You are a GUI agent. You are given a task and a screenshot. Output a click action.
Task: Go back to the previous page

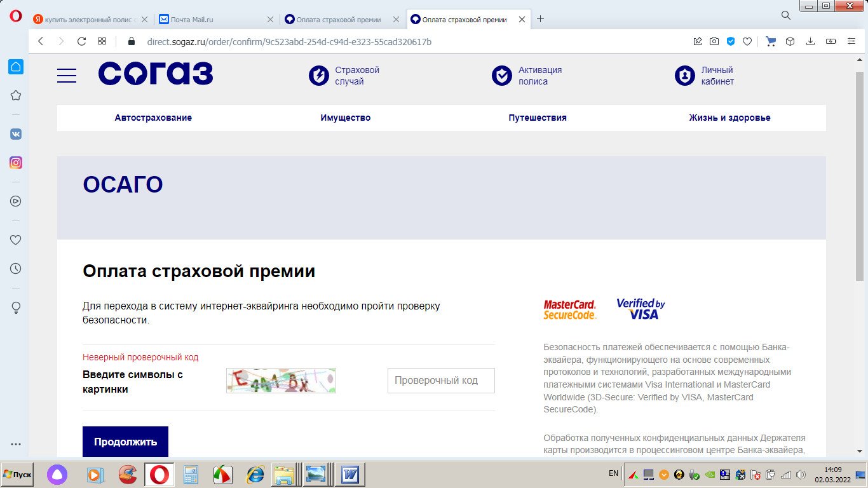(x=41, y=41)
